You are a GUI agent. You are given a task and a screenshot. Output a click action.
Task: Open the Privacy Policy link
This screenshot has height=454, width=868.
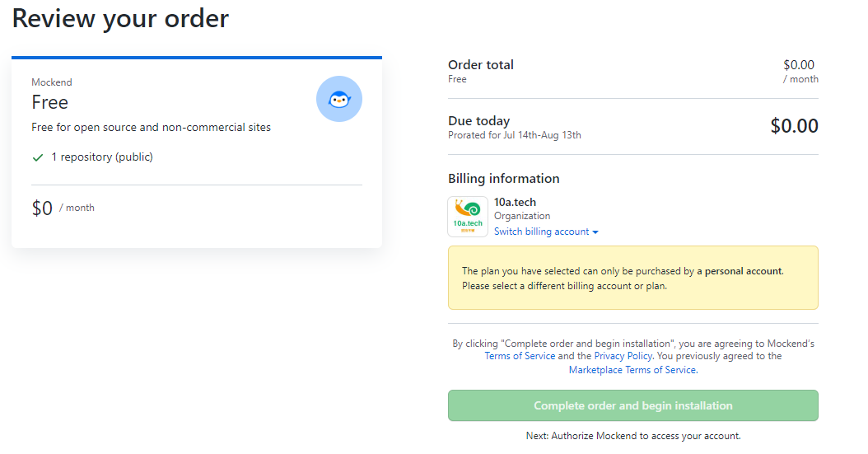pyautogui.click(x=623, y=356)
